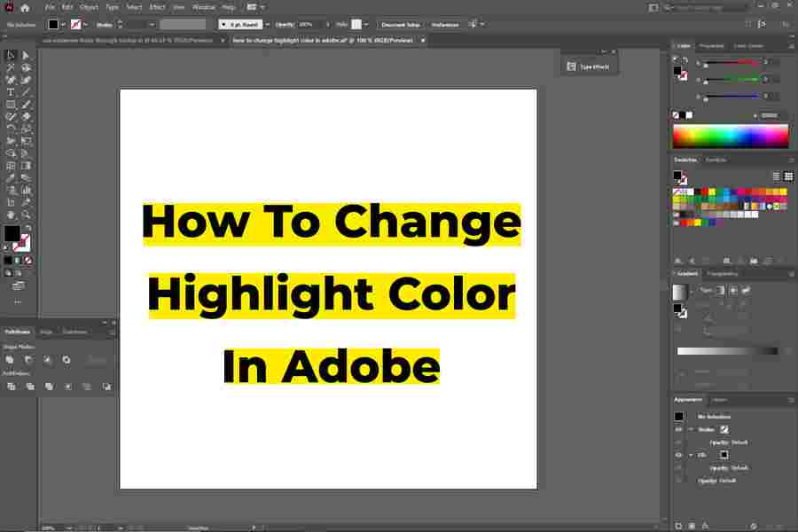Screen dimensions: 798x532
Task: Toggle visibility eye of Stroke attribute
Action: [x=678, y=429]
